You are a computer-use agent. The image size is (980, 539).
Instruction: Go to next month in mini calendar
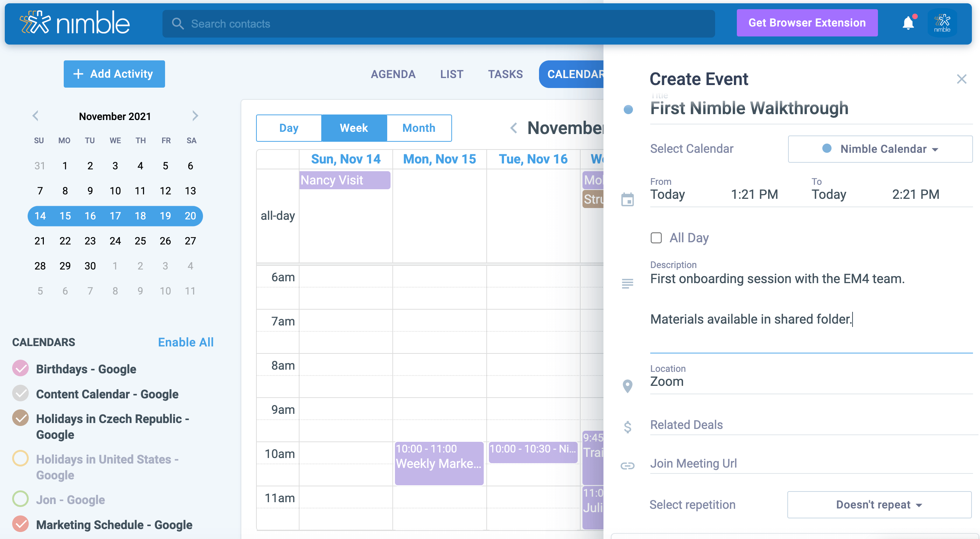[x=195, y=116]
